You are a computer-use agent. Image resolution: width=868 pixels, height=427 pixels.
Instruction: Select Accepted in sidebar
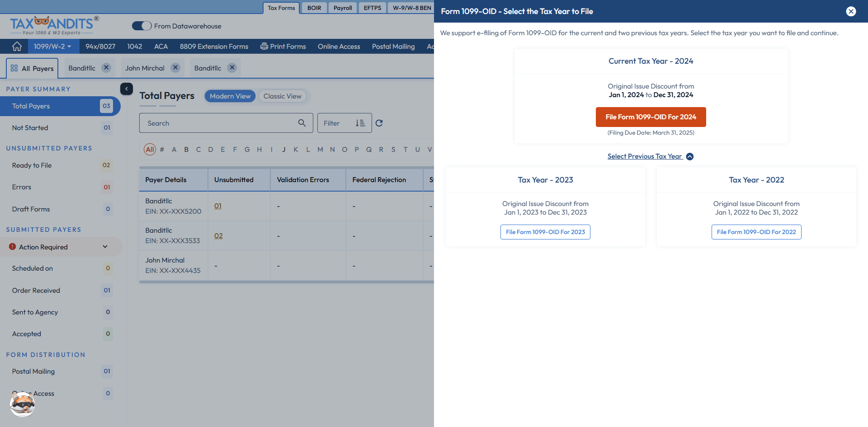click(60, 334)
